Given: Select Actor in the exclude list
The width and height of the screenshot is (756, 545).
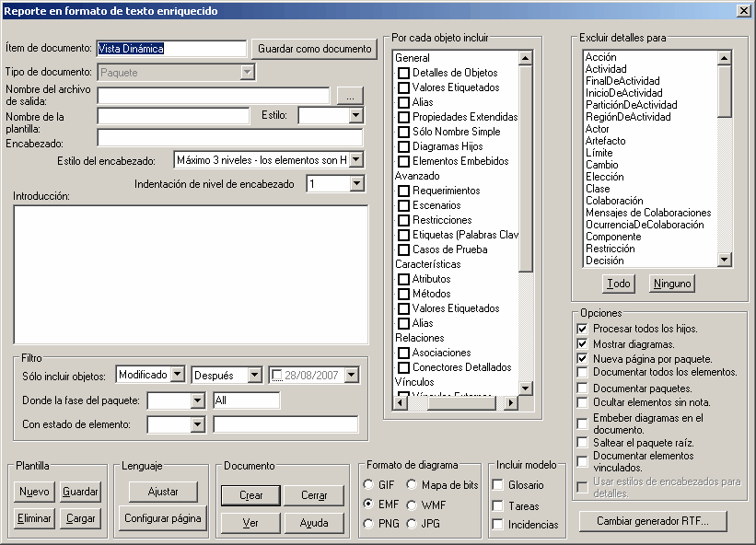Looking at the screenshot, I should coord(598,129).
